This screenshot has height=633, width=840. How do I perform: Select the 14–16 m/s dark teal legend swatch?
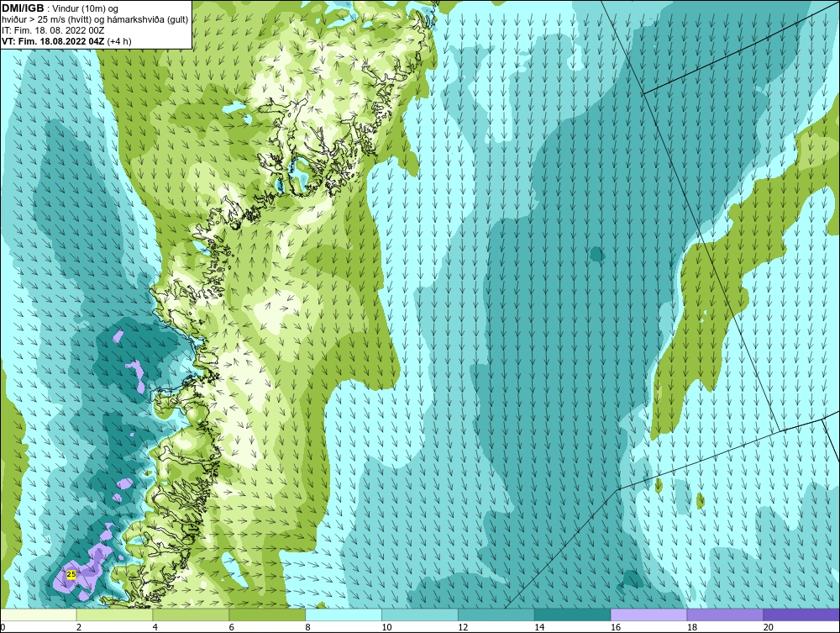click(x=573, y=615)
